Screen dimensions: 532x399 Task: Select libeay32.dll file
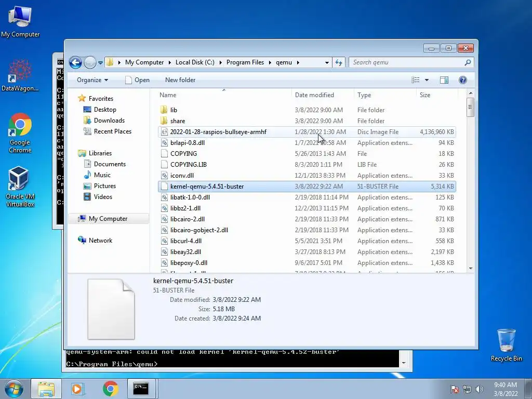185,252
